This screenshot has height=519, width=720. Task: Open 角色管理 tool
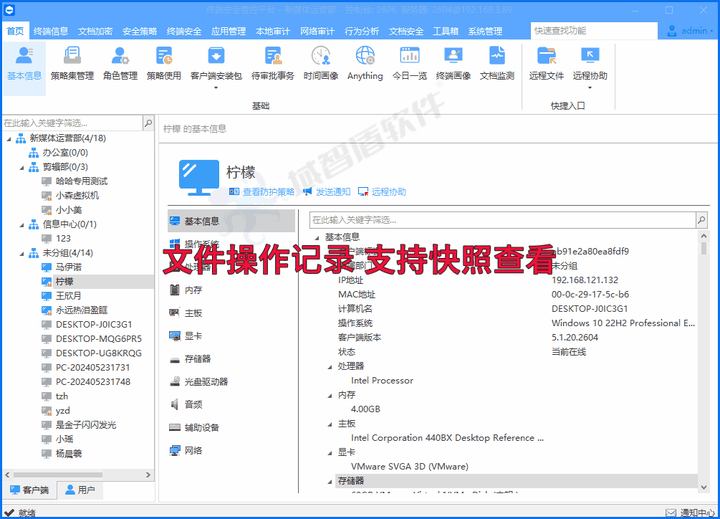120,64
